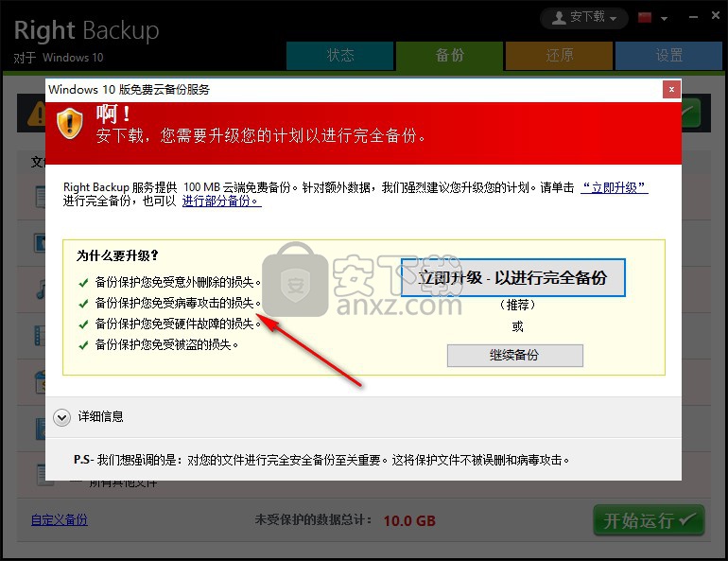Viewport: 728px width, 561px height.
Task: Click the "为什么要升级?" heading
Action: point(117,255)
